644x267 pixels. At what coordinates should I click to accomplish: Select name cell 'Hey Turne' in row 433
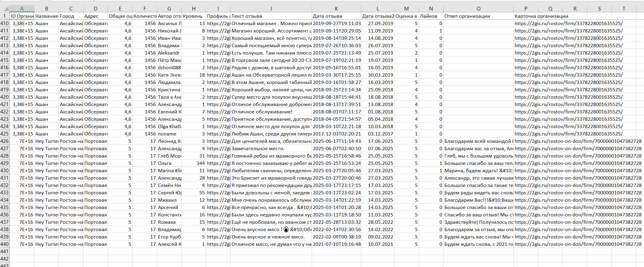pyautogui.click(x=46, y=193)
